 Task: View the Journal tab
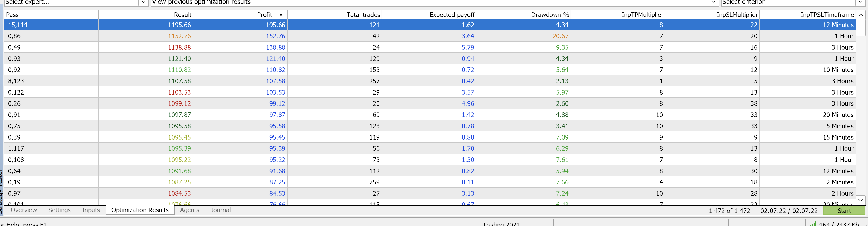point(220,210)
